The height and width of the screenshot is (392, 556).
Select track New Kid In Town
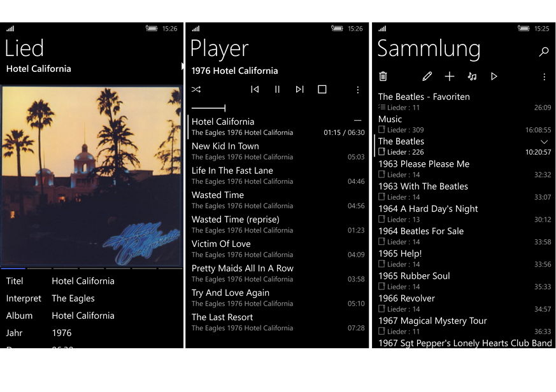click(278, 151)
